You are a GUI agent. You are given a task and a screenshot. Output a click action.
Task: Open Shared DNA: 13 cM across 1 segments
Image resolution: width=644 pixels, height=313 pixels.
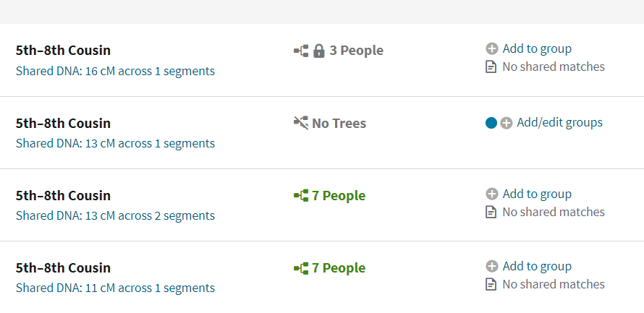click(115, 143)
